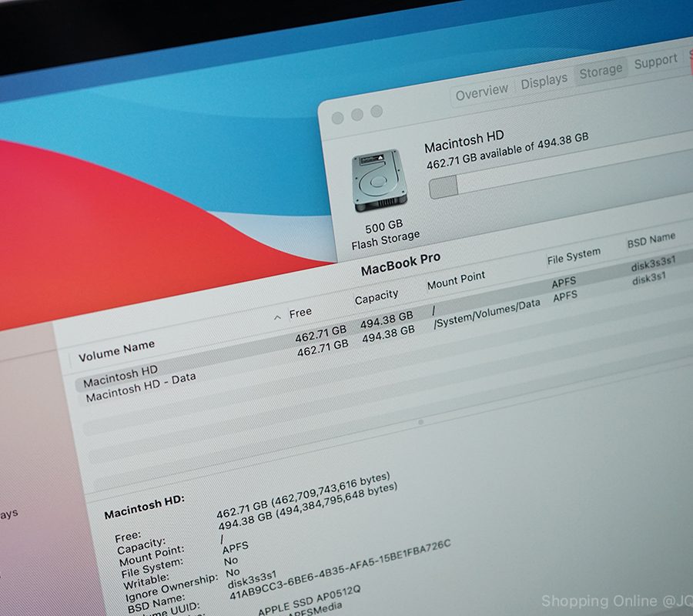This screenshot has height=616, width=693.
Task: Click the 500 GB Flash Storage label
Action: click(384, 234)
